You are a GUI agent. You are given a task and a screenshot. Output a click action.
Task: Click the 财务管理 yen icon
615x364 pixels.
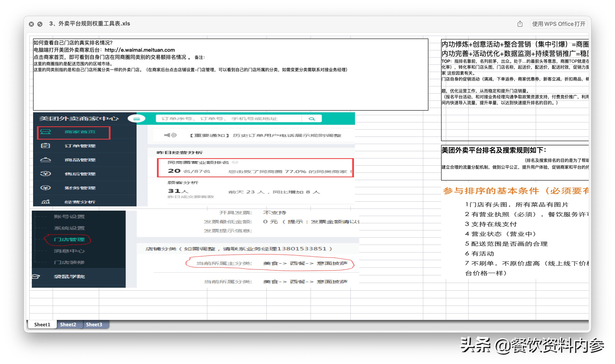pos(45,188)
